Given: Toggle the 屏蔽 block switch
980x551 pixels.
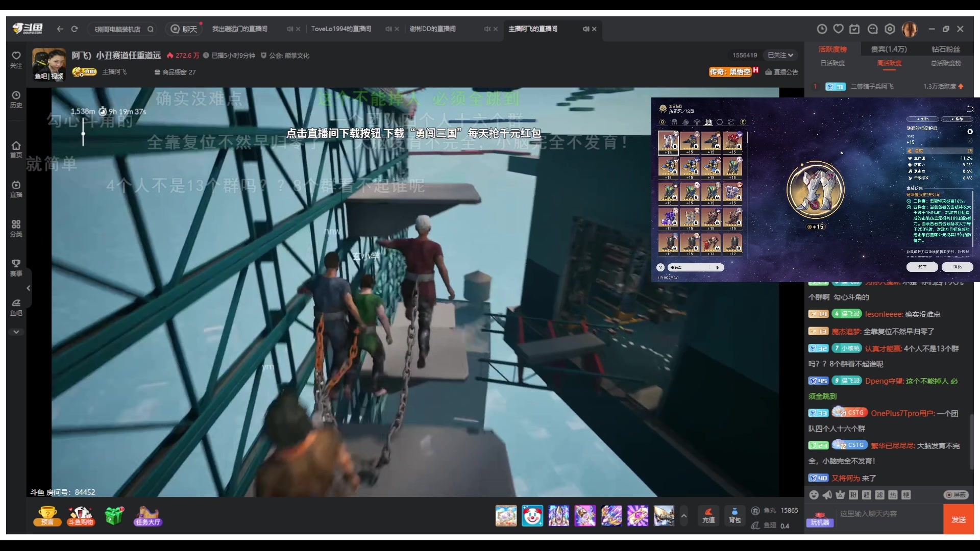Looking at the screenshot, I should tap(956, 495).
